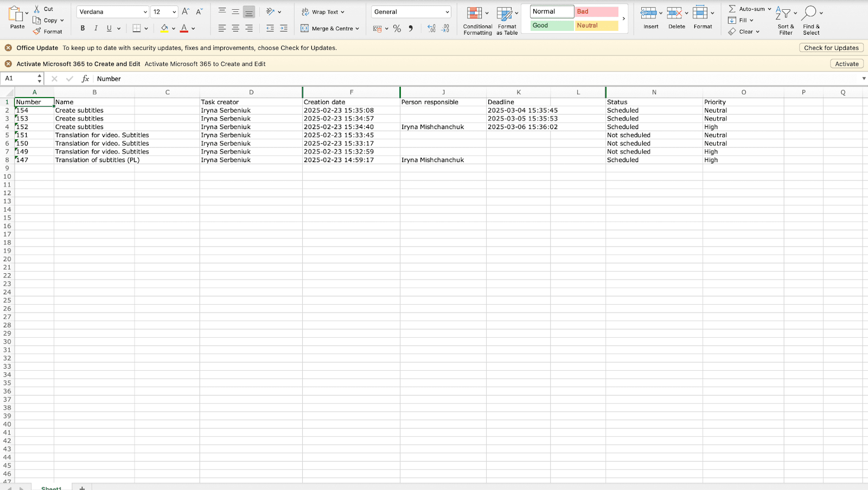868x490 pixels.
Task: Select the Status header cell
Action: click(x=654, y=102)
